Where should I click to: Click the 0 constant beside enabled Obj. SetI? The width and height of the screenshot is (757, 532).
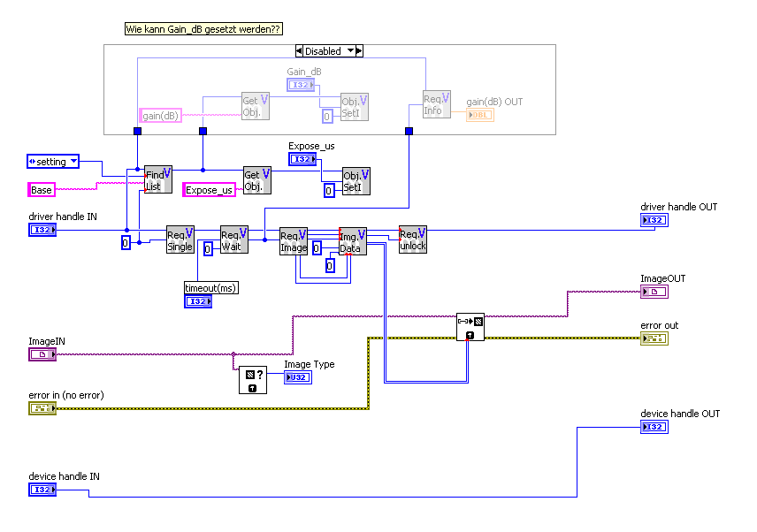point(329,191)
